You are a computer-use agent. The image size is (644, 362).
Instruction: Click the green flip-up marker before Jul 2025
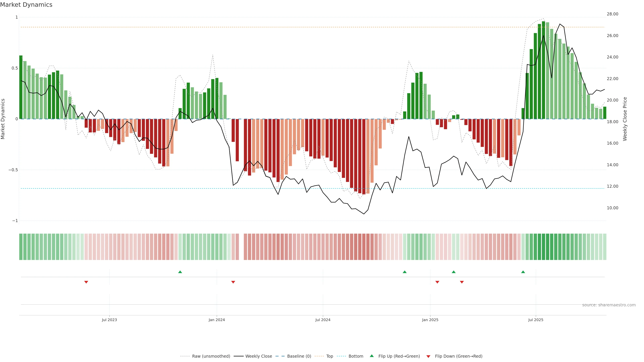tap(523, 272)
